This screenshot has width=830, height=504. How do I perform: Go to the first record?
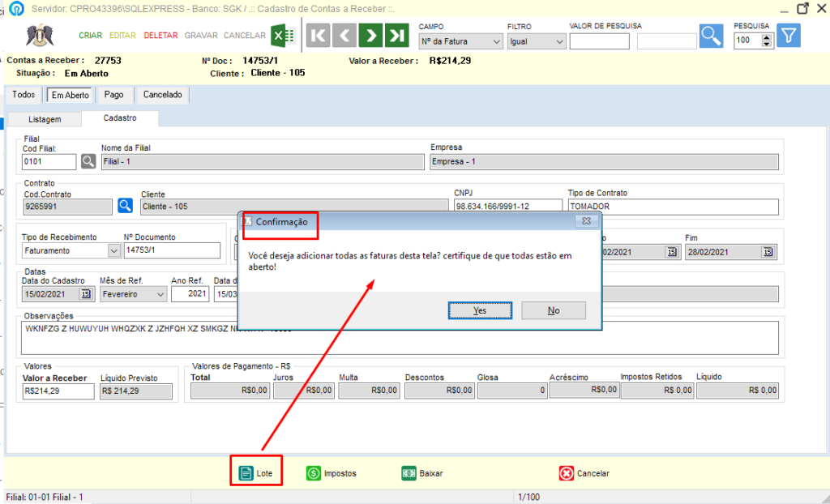point(318,36)
